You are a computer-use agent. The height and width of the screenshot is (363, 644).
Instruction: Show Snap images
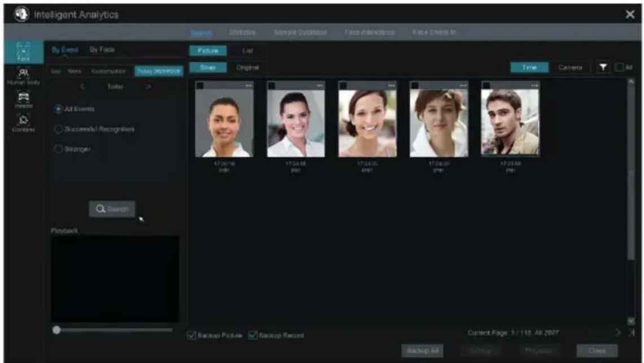pyautogui.click(x=208, y=67)
